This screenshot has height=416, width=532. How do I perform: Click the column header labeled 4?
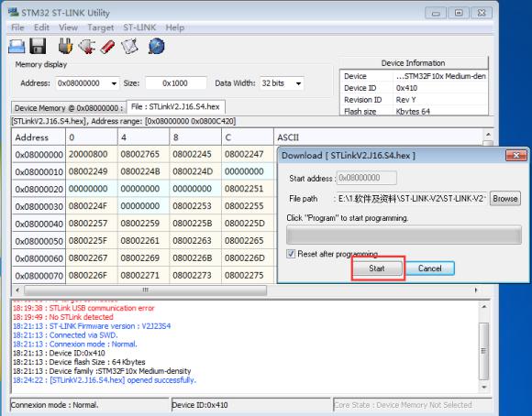tap(143, 137)
